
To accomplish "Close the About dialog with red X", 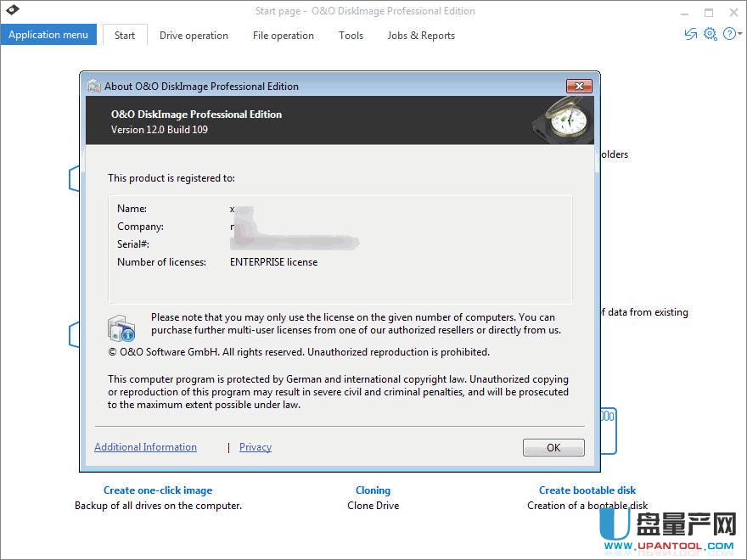I will 578,86.
